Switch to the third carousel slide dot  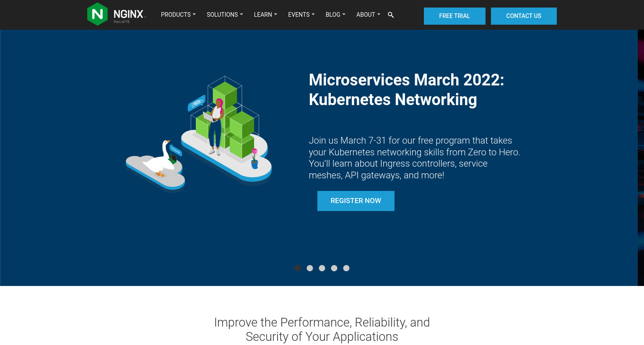coord(322,268)
